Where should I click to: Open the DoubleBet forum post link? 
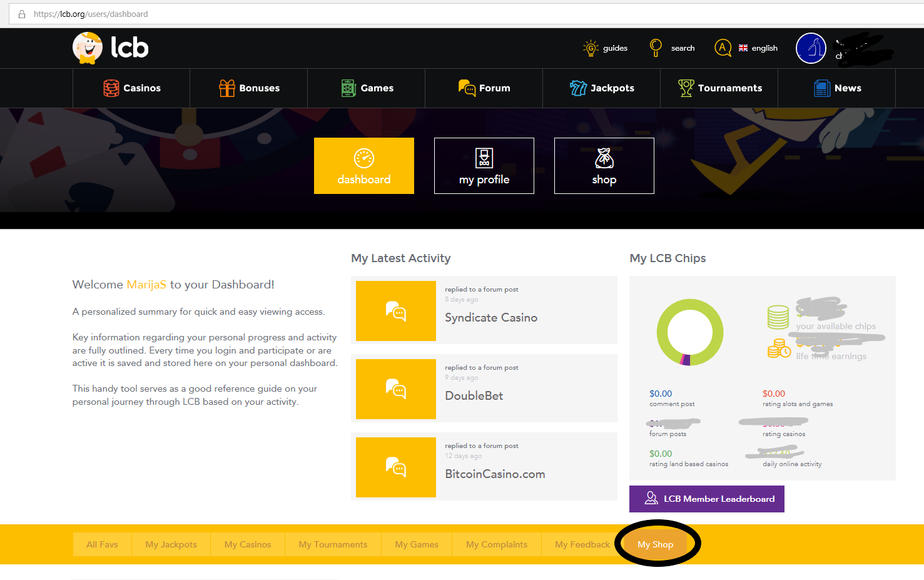[474, 396]
